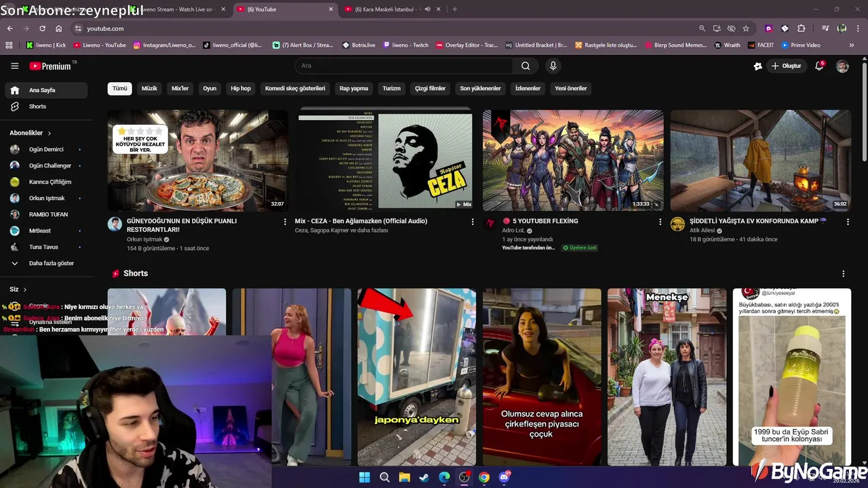Open Ogün Demirci channel subscription
This screenshot has width=868, height=488.
point(46,149)
